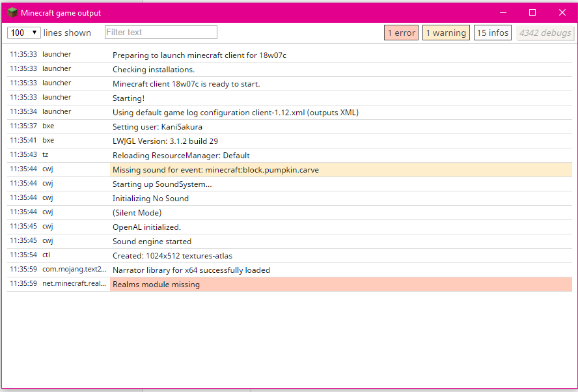
Task: Toggle the 1 error filter
Action: [401, 33]
